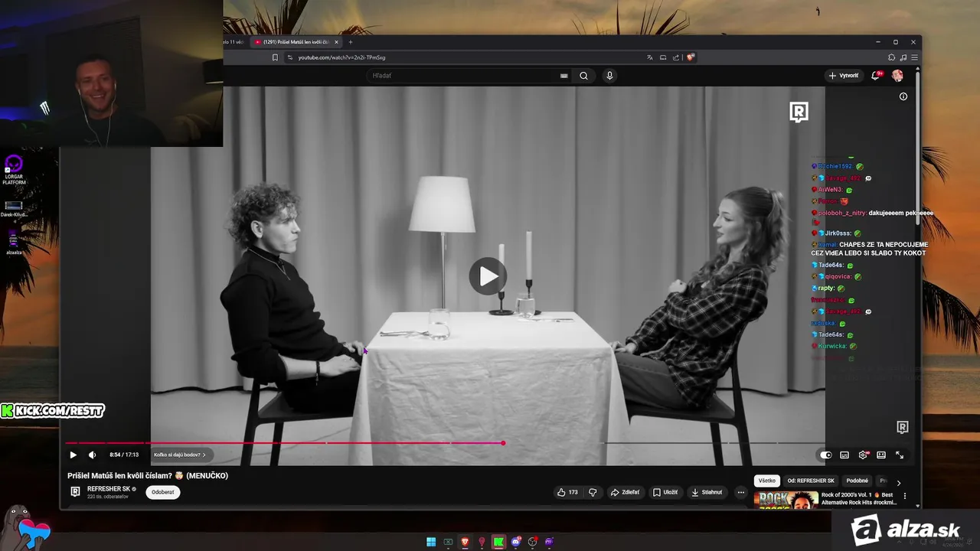Open the Brave browser from the taskbar
This screenshot has width=980, height=551.
click(x=465, y=542)
